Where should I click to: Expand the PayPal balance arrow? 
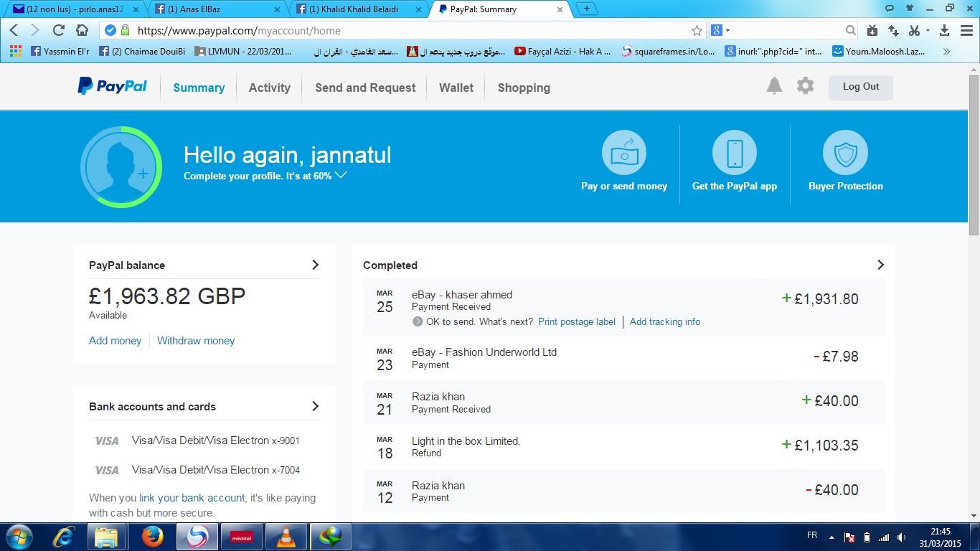click(315, 265)
